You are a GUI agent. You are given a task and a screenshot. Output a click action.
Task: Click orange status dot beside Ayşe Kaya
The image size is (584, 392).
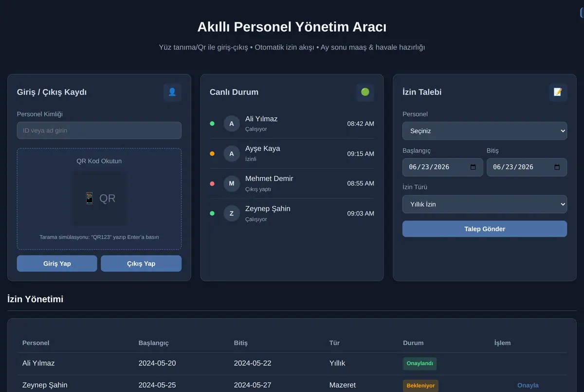[212, 154]
